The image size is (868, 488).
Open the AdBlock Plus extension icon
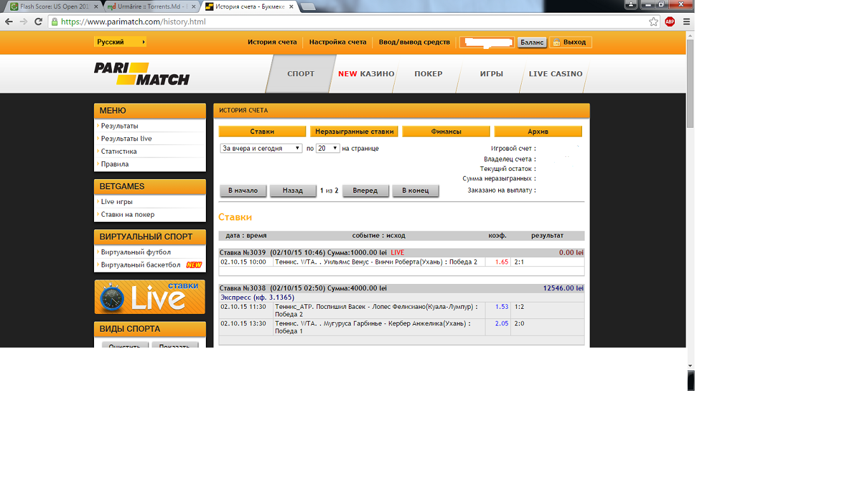[670, 22]
